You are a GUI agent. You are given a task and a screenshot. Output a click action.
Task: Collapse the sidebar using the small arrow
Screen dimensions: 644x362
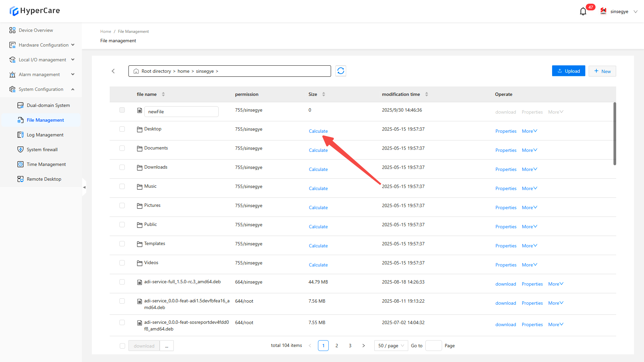pos(84,187)
